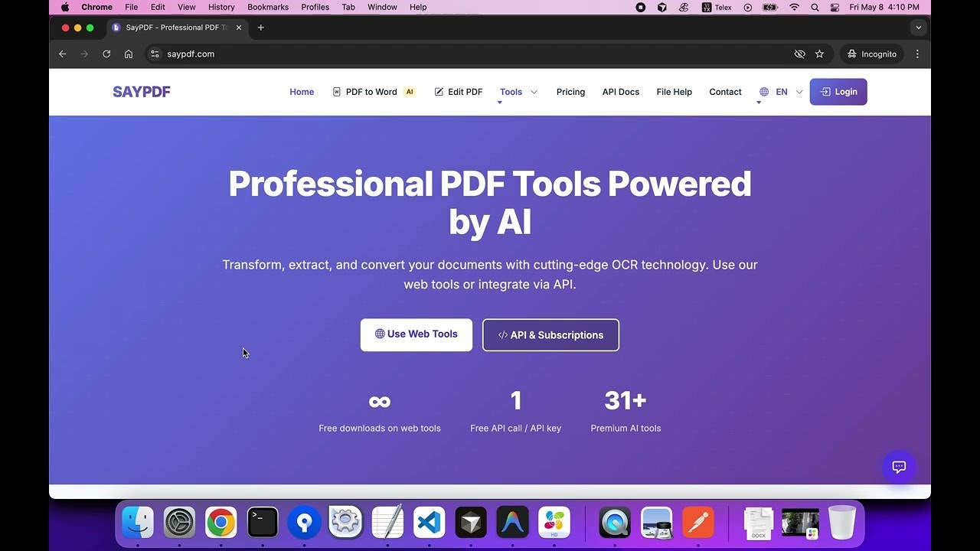Open the Apple menu
This screenshot has height=551, width=980.
point(64,7)
